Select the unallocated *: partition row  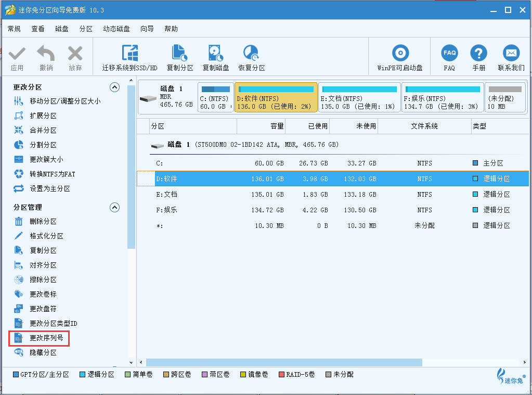(x=332, y=225)
